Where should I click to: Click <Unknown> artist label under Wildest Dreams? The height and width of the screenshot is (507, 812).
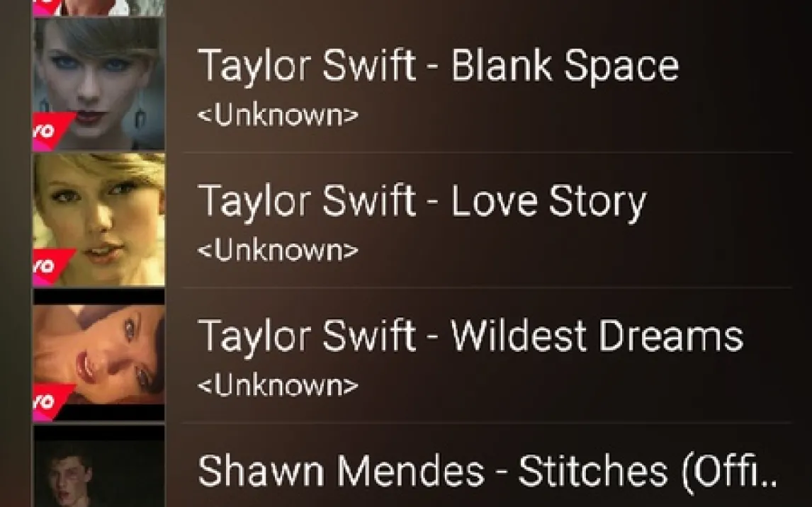(x=278, y=385)
